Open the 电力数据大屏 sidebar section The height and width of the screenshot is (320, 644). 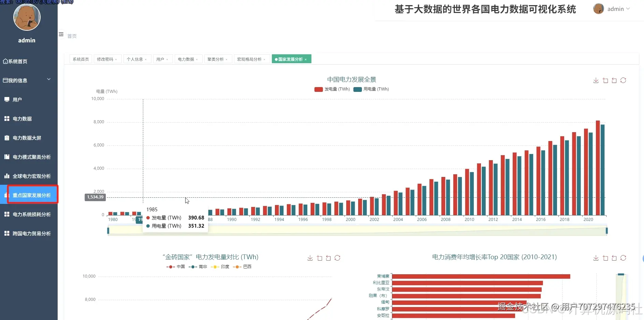pyautogui.click(x=27, y=138)
